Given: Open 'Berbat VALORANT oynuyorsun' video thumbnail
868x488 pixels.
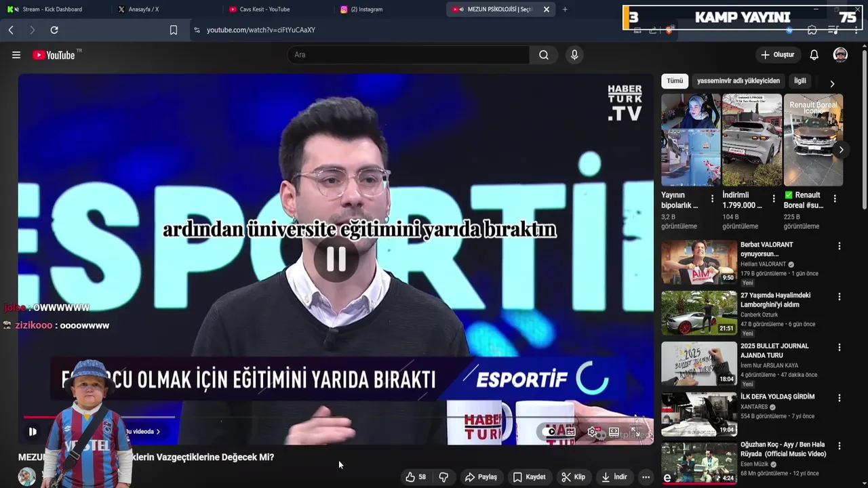Looking at the screenshot, I should tap(699, 262).
